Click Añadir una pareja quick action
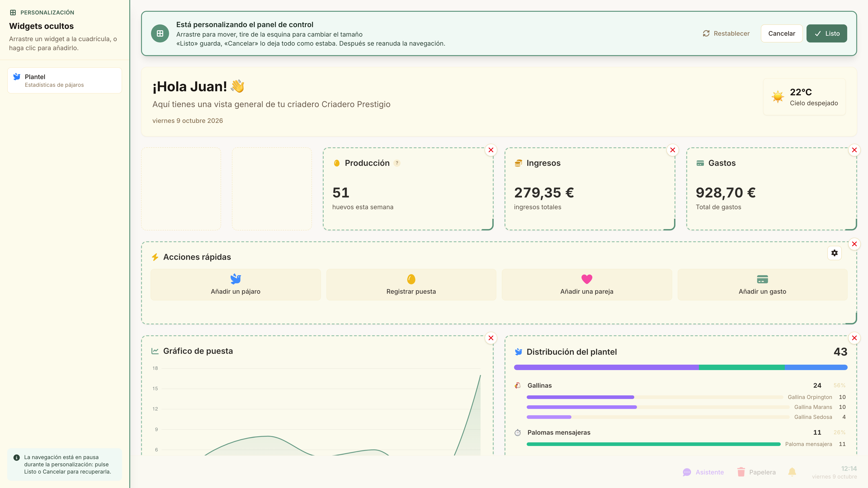 (587, 285)
